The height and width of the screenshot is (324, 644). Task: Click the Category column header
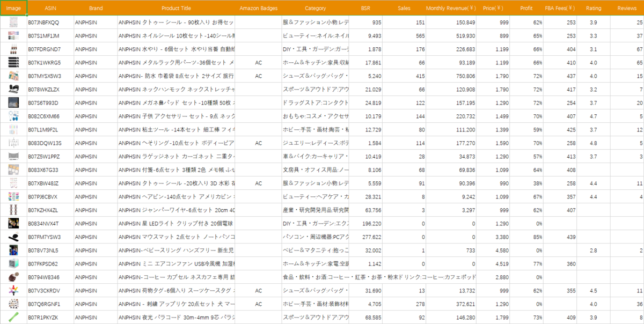coord(316,8)
